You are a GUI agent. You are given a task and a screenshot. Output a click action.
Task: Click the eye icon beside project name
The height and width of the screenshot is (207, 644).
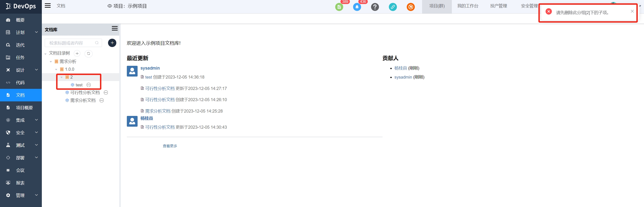110,6
